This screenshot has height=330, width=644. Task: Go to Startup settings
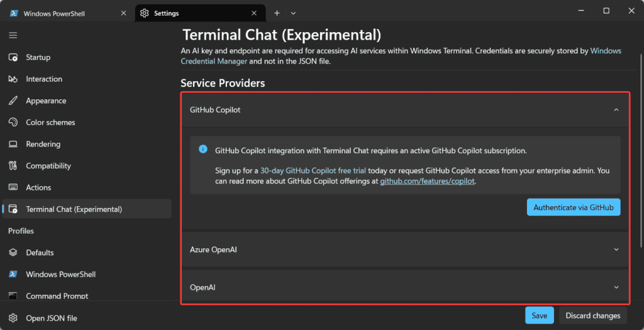87,57
